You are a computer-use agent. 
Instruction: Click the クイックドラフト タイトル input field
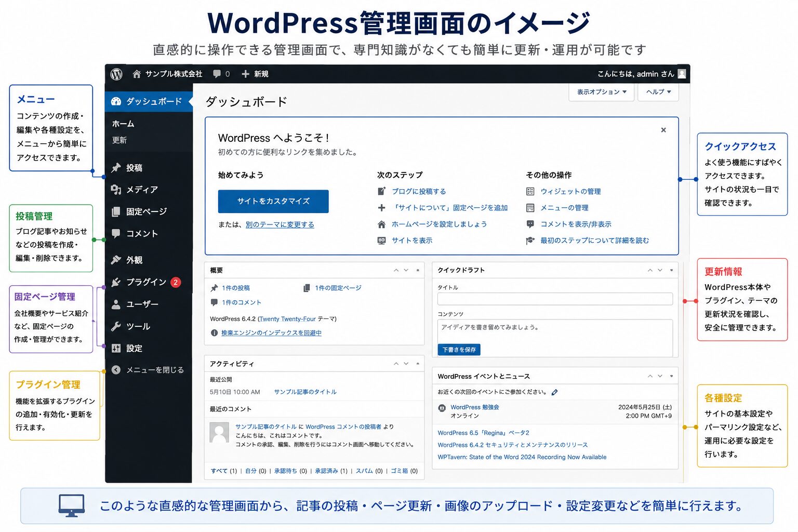[555, 299]
